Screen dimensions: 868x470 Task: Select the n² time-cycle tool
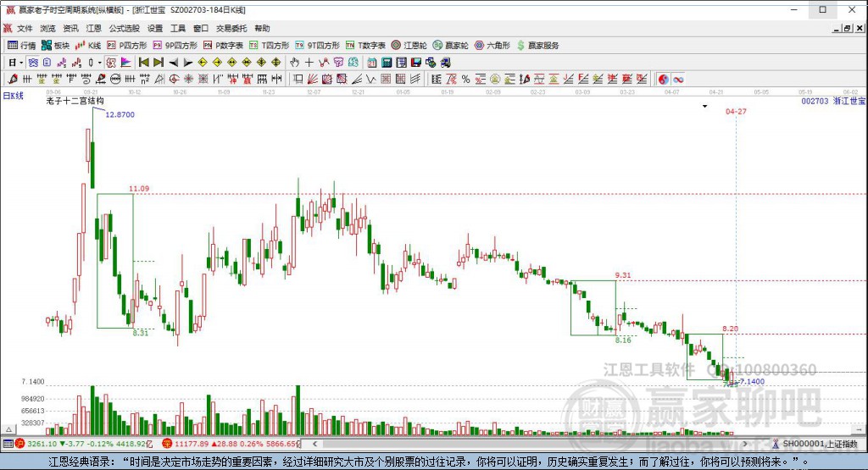[x=144, y=79]
